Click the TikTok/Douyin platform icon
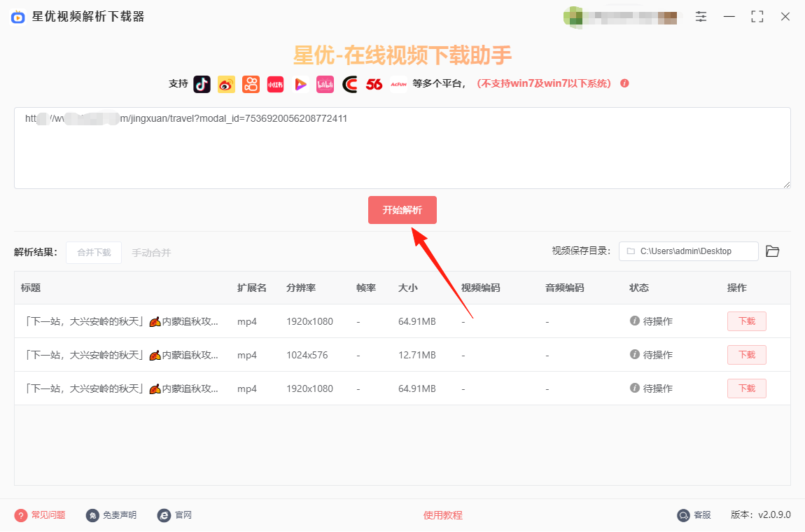This screenshot has height=532, width=805. coord(202,84)
